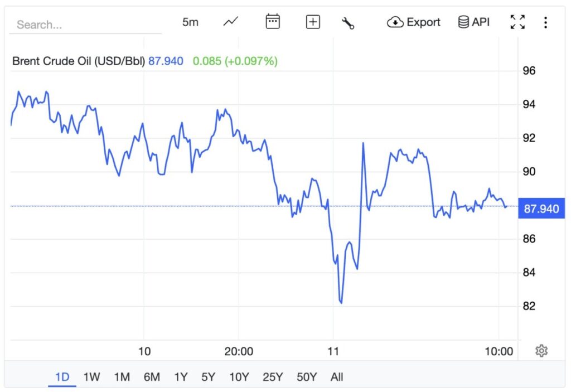Click the Export cloud download button
The width and height of the screenshot is (571, 392).
pos(414,22)
